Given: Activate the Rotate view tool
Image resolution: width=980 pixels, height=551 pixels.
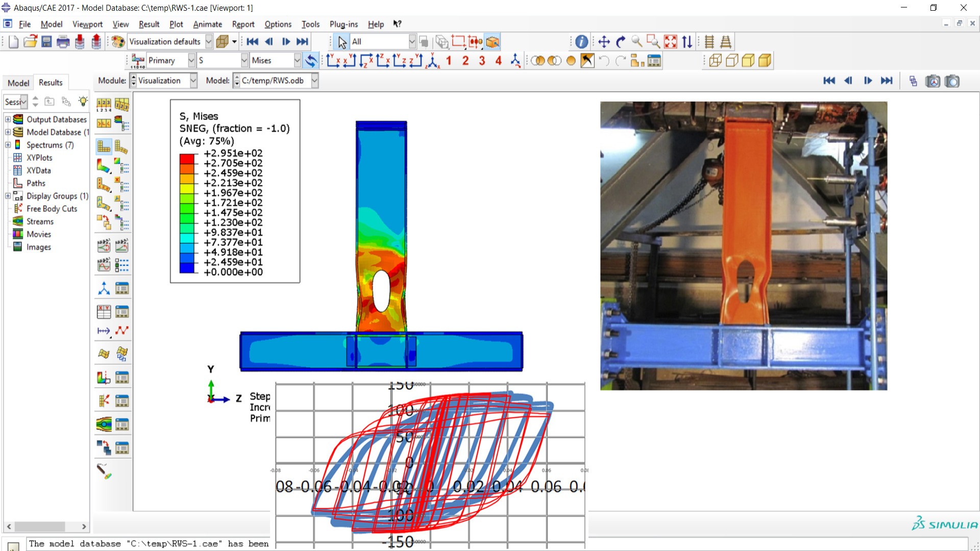Looking at the screenshot, I should pos(621,42).
